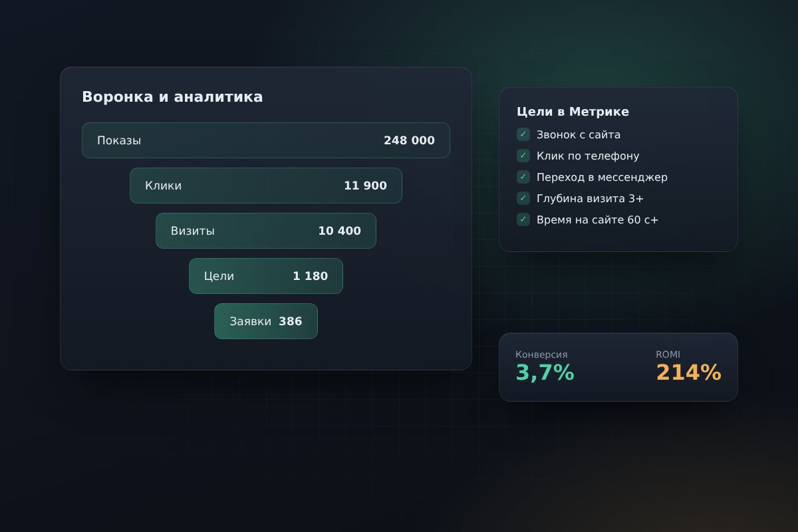Image resolution: width=798 pixels, height=532 pixels.
Task: Open the "Визиты" funnel stage bar
Action: [266, 231]
